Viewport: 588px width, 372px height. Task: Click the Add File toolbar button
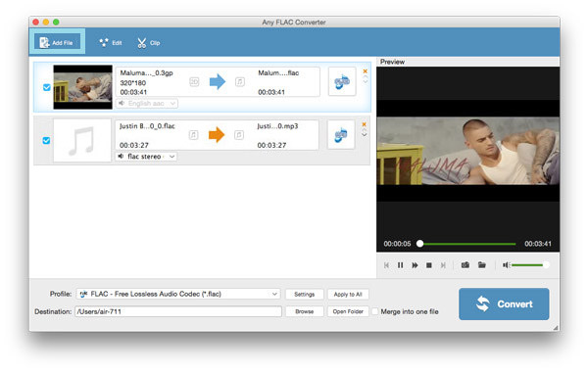coord(57,42)
